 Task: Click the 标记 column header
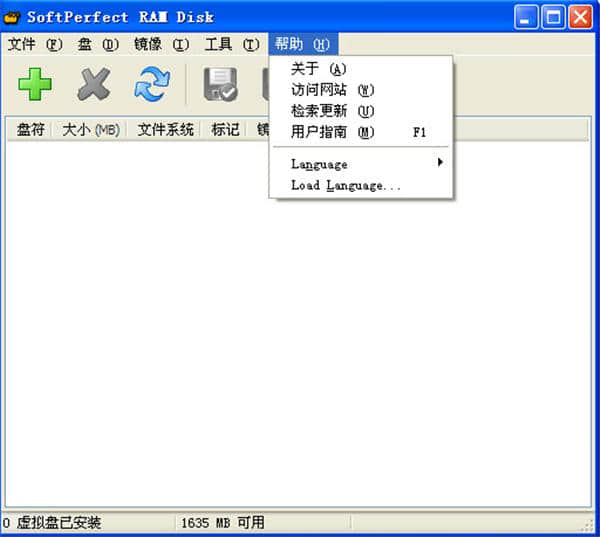225,129
